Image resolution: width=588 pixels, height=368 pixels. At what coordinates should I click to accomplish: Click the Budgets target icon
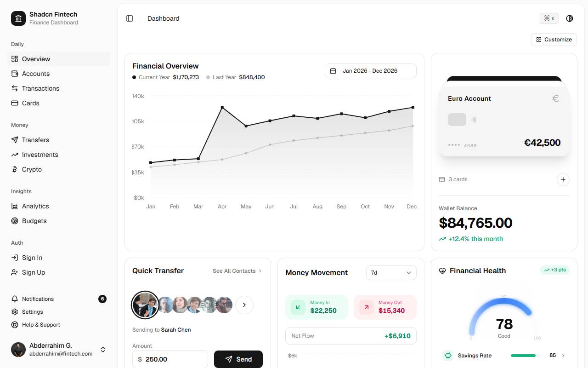(15, 221)
